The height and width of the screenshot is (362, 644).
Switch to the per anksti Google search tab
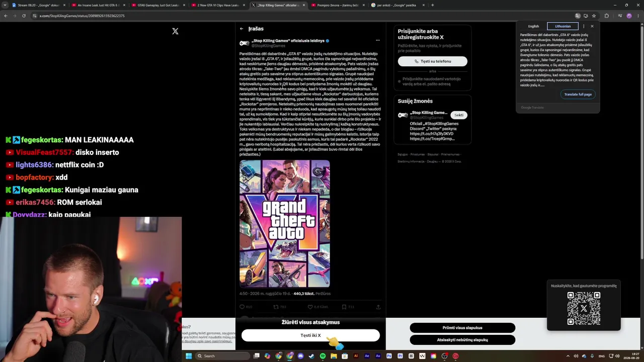coord(397,5)
